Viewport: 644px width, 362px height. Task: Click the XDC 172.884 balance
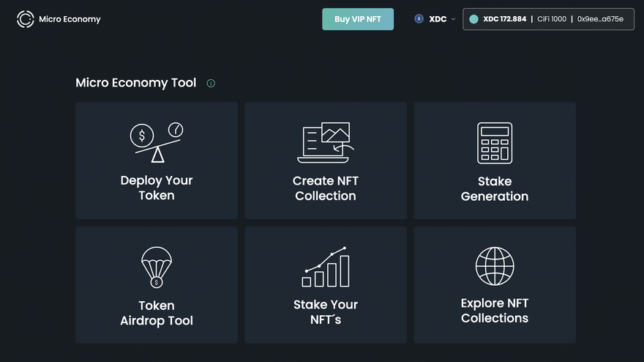tap(504, 19)
